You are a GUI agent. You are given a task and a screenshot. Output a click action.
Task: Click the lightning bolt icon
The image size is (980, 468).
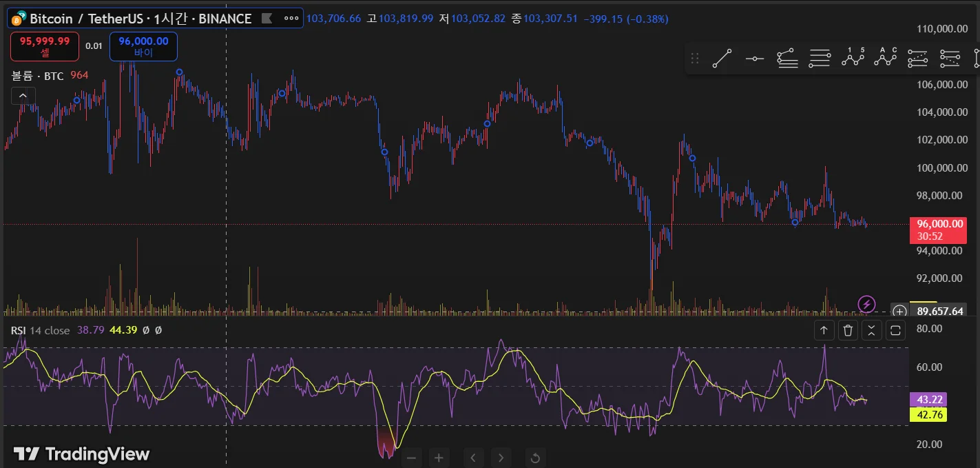pyautogui.click(x=866, y=303)
